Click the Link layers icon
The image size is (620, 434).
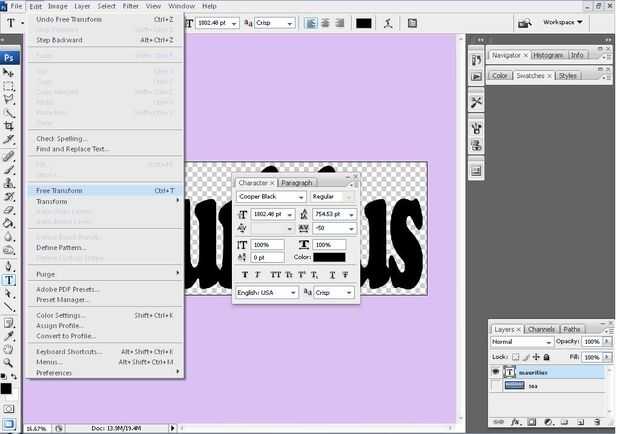(x=499, y=422)
